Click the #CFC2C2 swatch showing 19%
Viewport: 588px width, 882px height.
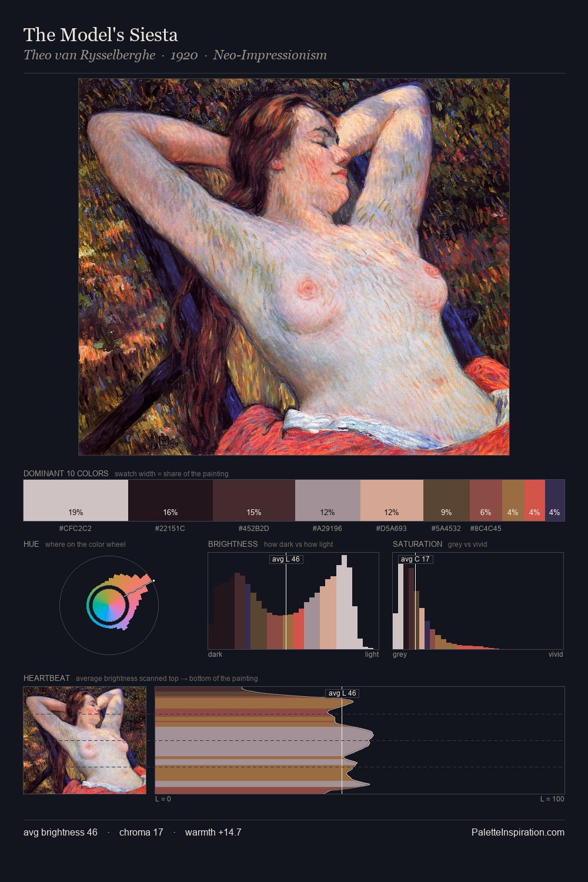[76, 500]
